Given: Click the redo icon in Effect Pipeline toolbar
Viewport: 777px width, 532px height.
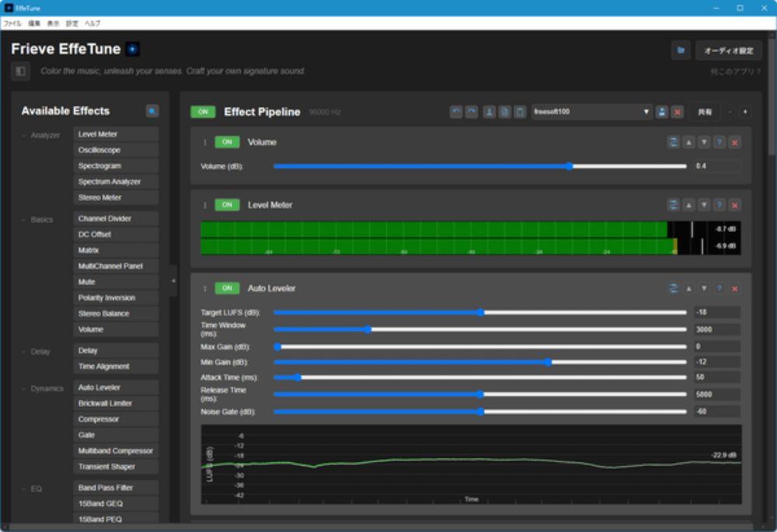Looking at the screenshot, I should 472,112.
